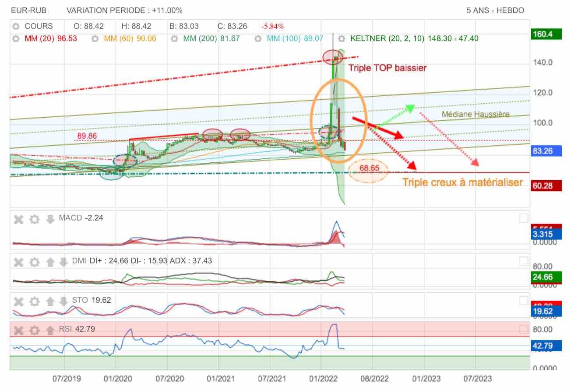Move STO panel down with arrow
This screenshot has height=392, width=571.
63,301
